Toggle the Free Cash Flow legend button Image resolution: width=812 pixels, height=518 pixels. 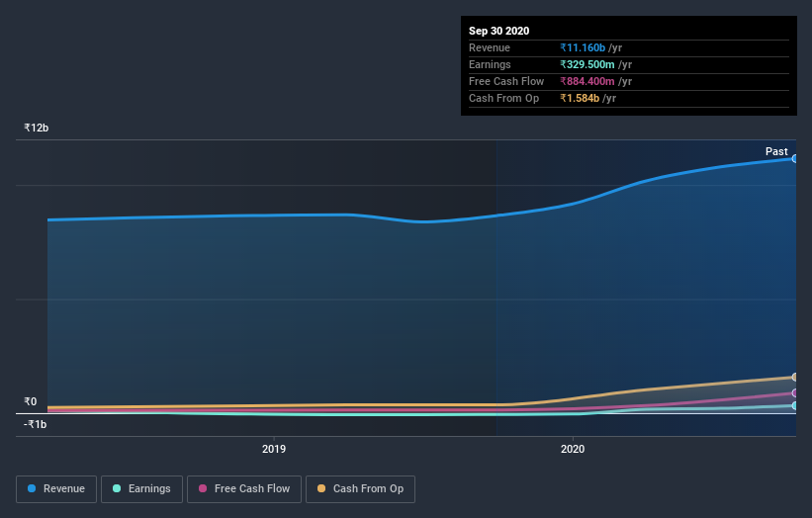click(244, 489)
